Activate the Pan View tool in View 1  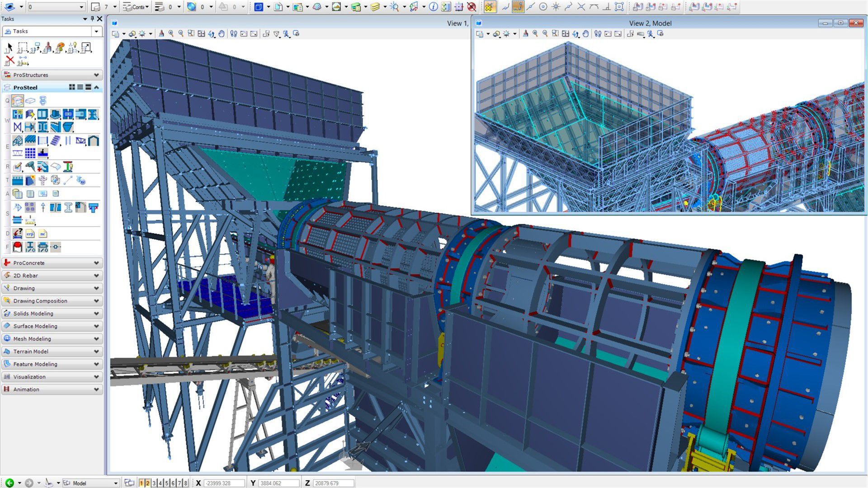[222, 34]
